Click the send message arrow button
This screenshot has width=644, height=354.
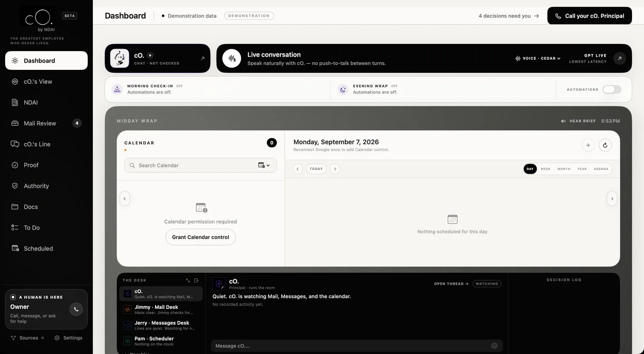(x=494, y=346)
